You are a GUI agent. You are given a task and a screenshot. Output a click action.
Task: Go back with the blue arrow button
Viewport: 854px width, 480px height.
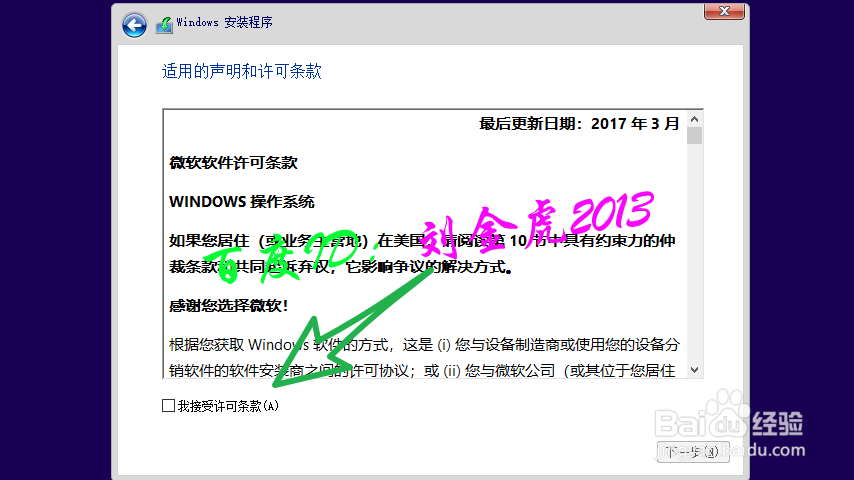134,25
